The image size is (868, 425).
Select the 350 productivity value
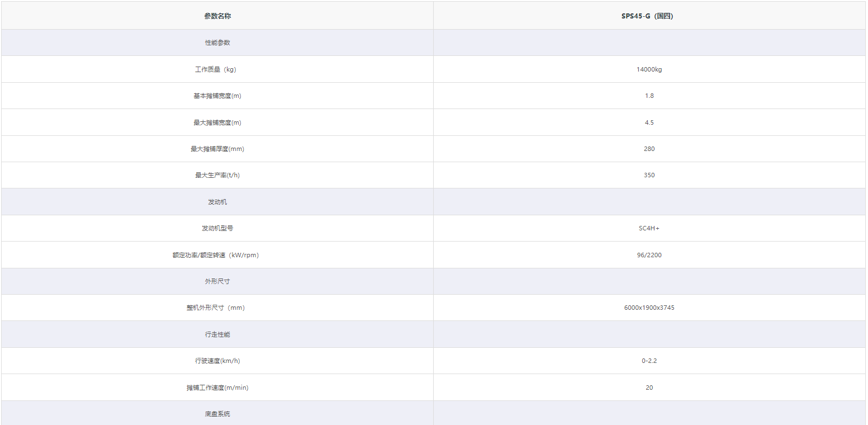649,175
